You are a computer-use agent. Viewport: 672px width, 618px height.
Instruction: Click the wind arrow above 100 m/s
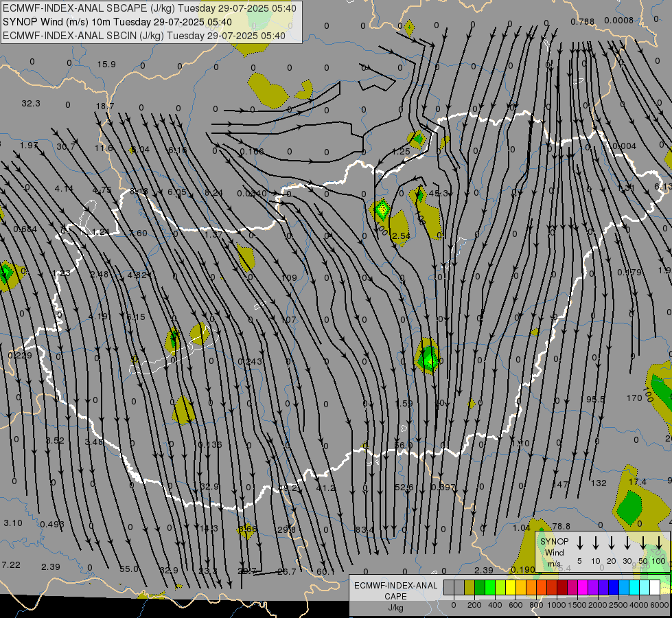(x=659, y=543)
